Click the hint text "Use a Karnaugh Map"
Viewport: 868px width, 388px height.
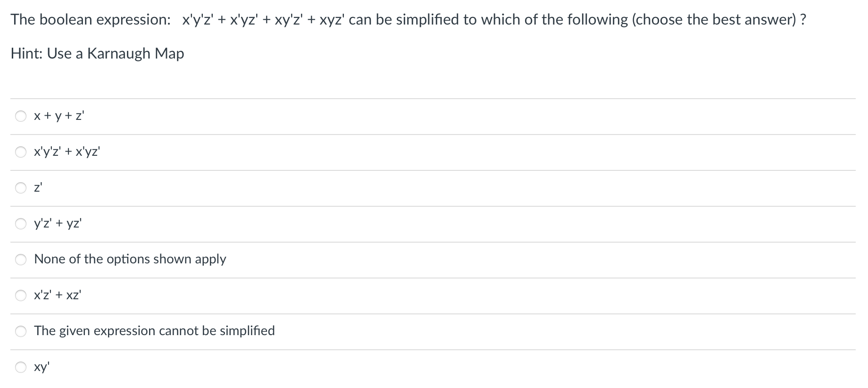pos(97,53)
